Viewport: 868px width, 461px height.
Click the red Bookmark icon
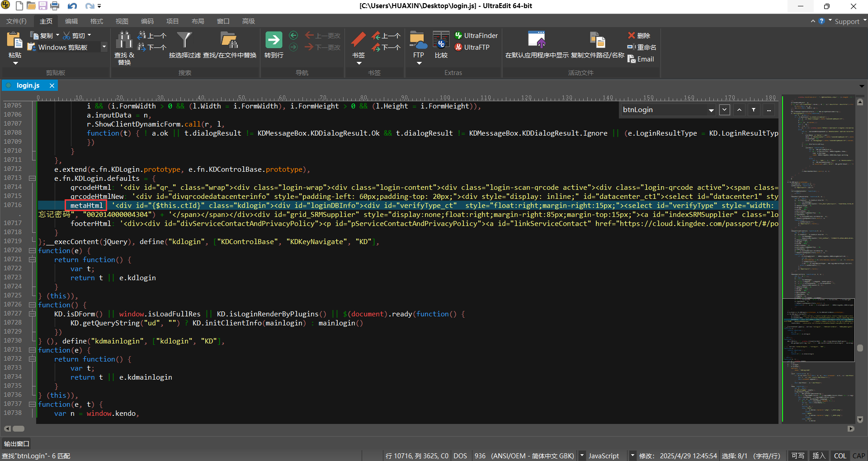[358, 40]
